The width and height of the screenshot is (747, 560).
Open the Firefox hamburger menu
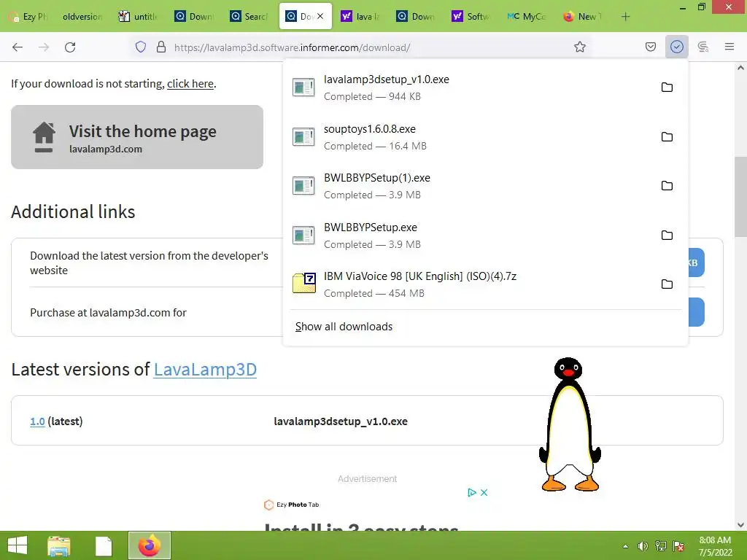click(x=729, y=47)
